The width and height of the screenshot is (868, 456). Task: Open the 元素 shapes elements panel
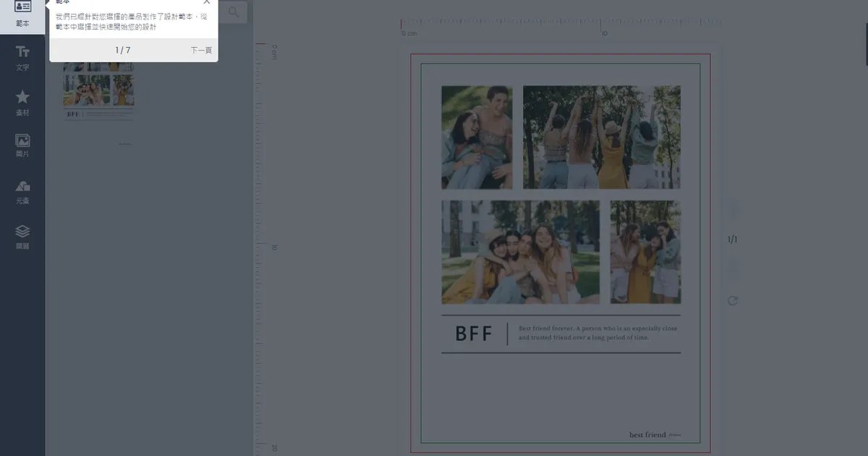coord(22,192)
